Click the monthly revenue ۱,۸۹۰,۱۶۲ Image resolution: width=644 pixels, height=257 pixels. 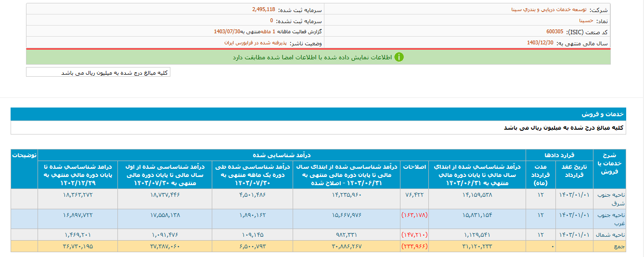point(253,215)
